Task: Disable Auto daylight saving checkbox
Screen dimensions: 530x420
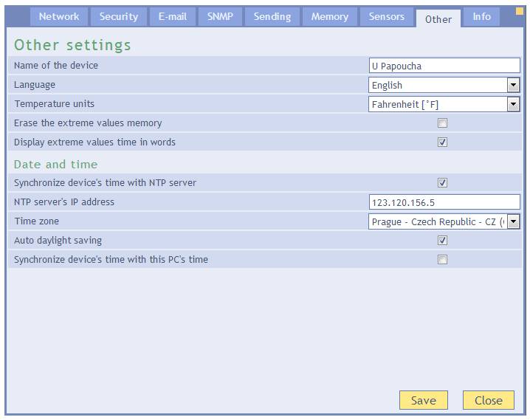Action: click(x=442, y=241)
